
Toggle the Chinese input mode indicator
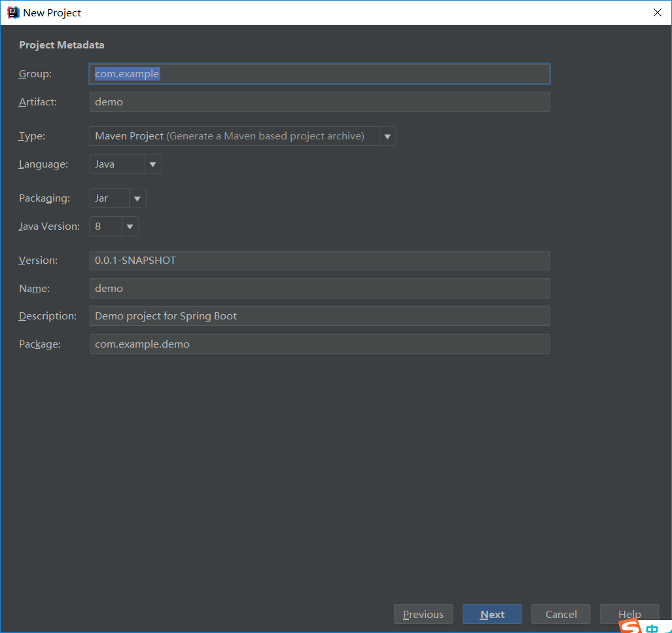652,629
